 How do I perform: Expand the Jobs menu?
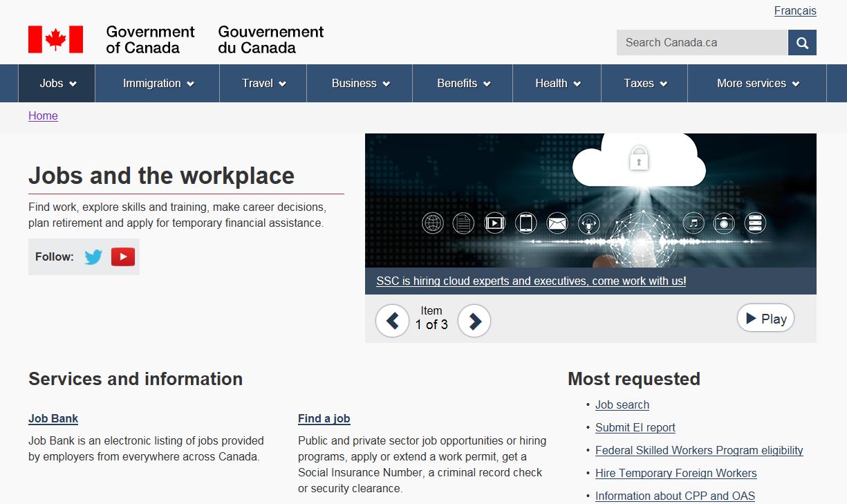click(x=57, y=83)
